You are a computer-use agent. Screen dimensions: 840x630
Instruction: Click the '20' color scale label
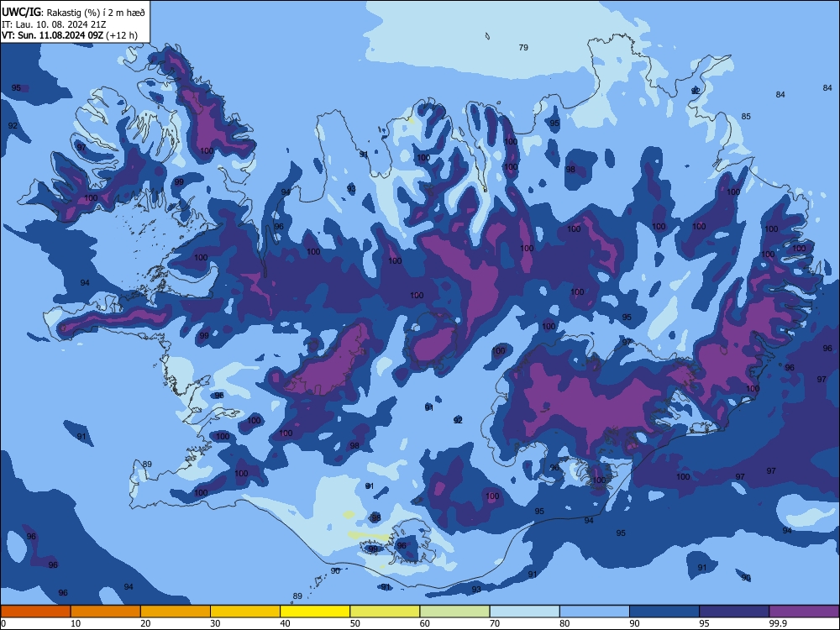(x=145, y=623)
